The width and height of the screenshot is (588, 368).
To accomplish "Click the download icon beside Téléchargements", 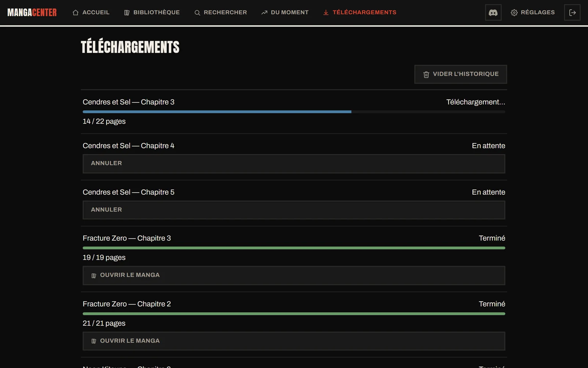I will (326, 13).
